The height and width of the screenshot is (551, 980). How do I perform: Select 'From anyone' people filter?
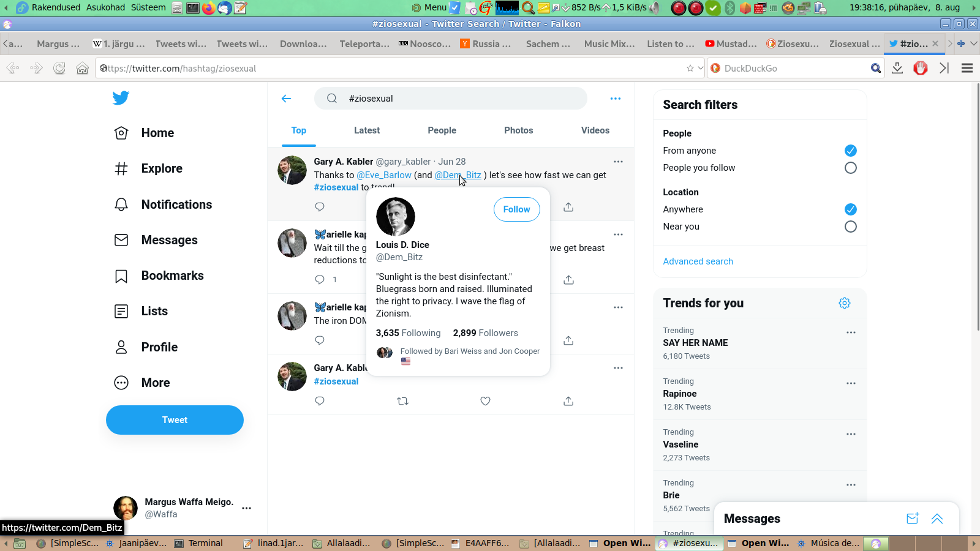851,151
